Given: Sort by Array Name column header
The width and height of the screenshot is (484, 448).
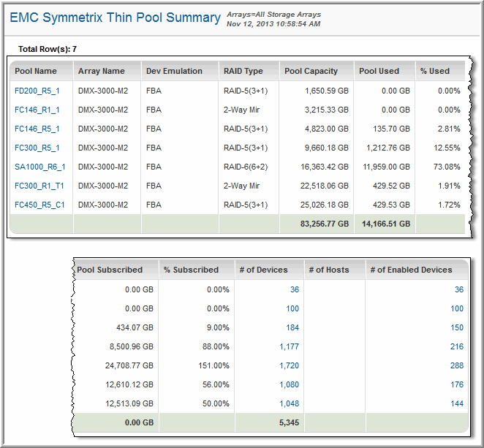Looking at the screenshot, I should coord(102,71).
